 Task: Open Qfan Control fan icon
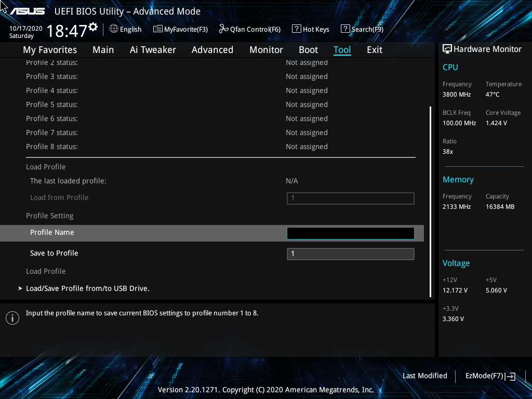223,29
